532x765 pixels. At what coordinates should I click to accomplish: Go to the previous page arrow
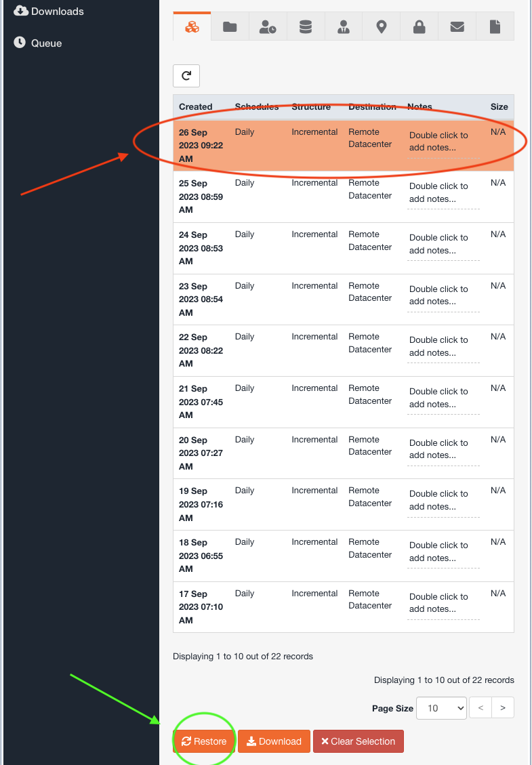(x=480, y=707)
